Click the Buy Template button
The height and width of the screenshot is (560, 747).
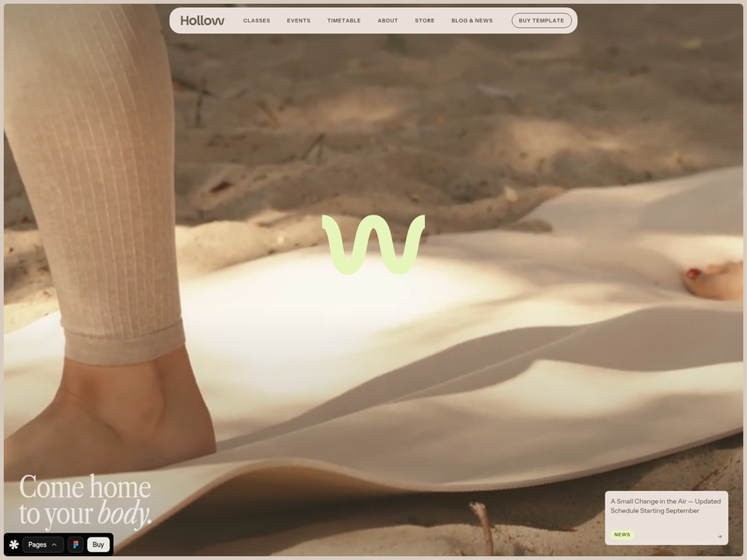[542, 20]
